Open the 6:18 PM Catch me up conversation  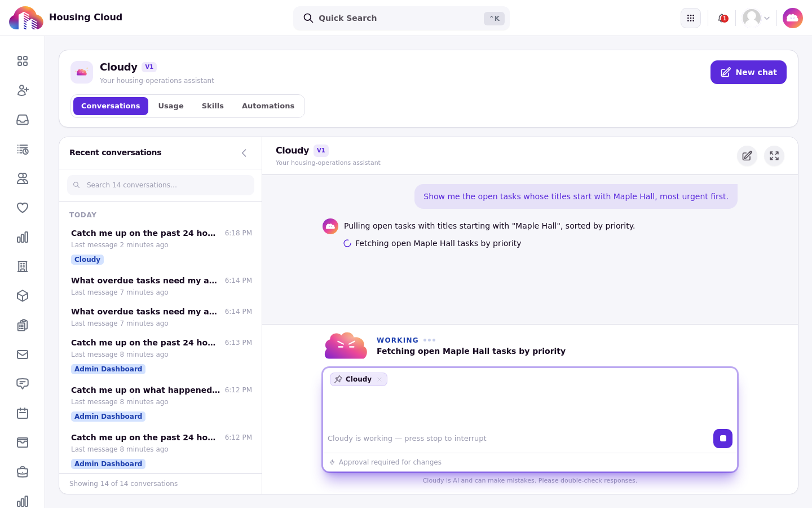161,246
